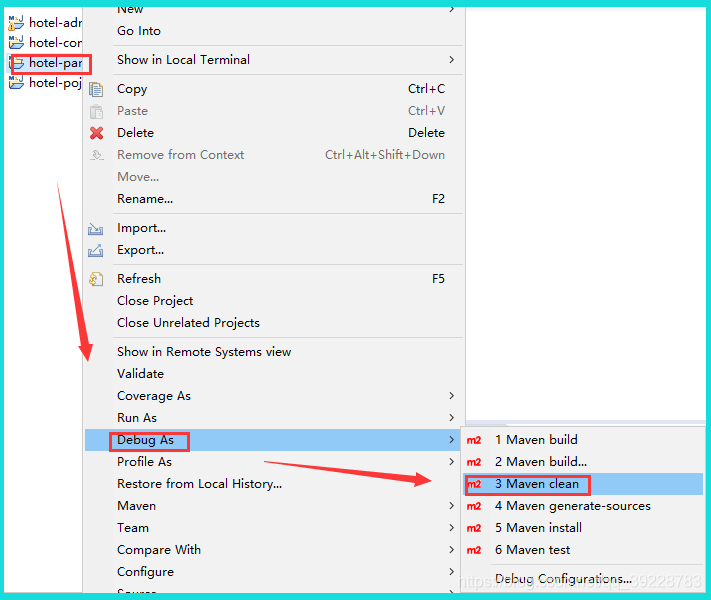This screenshot has height=600, width=711.
Task: Open the Maven menu entry
Action: pyautogui.click(x=136, y=506)
